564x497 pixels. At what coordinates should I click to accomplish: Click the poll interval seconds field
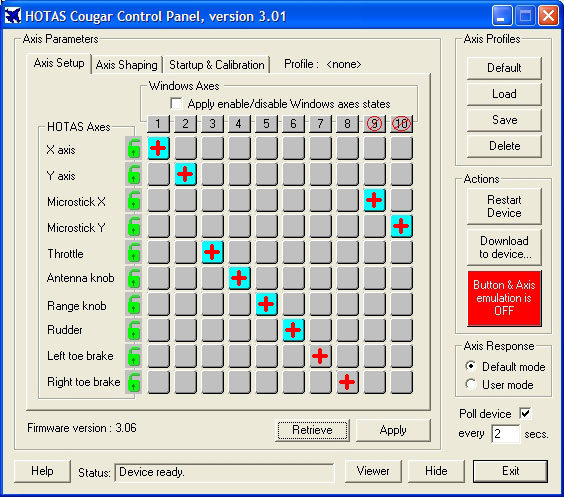click(505, 434)
